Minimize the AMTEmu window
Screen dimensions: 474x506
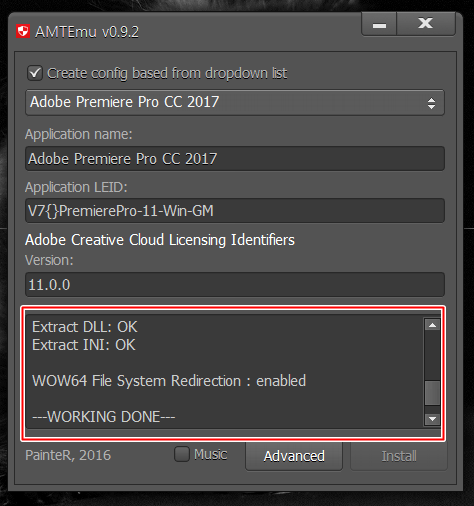point(379,24)
